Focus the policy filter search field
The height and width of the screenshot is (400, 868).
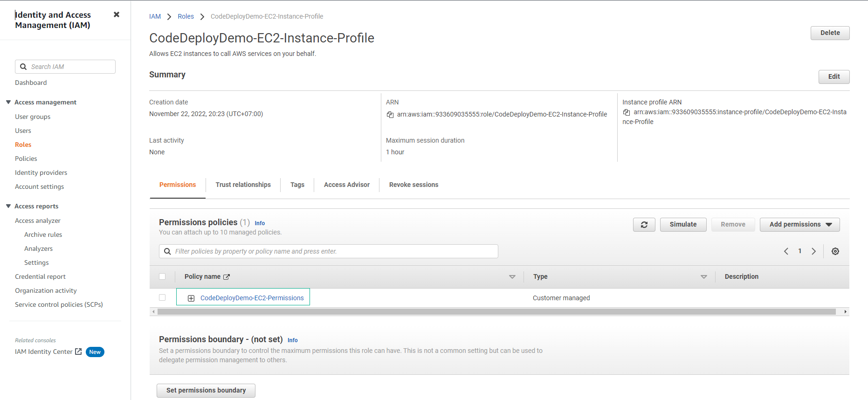pyautogui.click(x=333, y=251)
